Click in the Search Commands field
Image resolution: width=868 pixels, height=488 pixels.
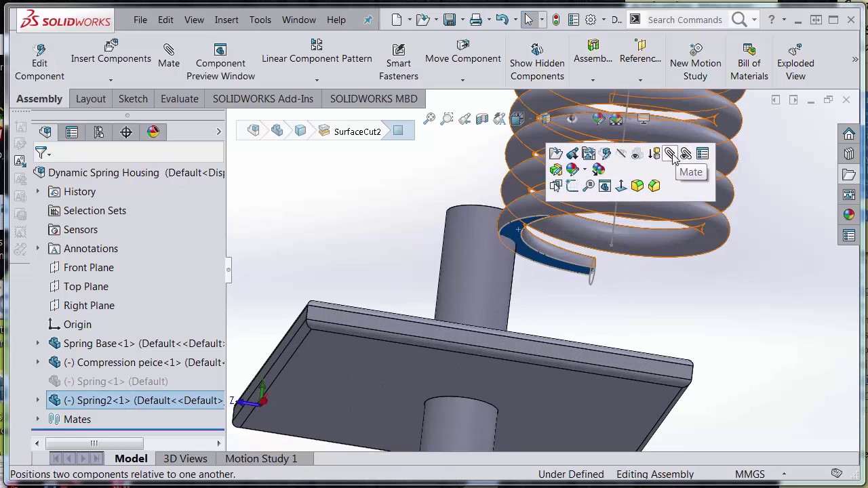pyautogui.click(x=685, y=20)
